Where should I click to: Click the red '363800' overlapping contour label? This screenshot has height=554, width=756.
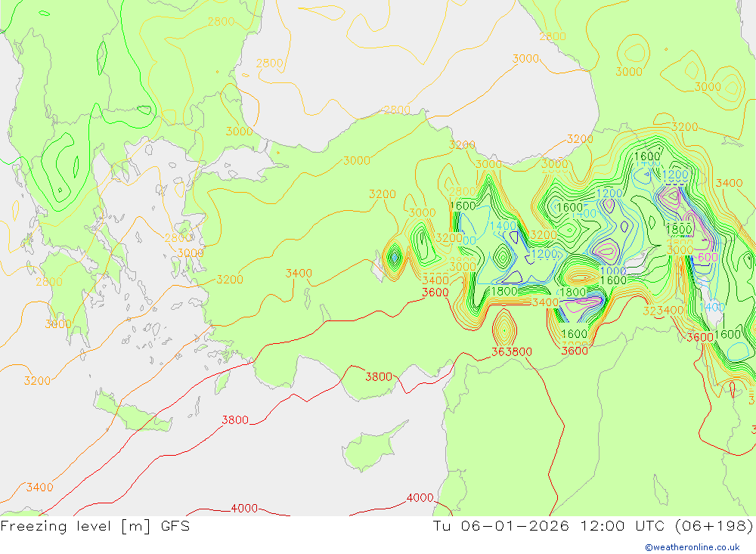[x=512, y=352]
